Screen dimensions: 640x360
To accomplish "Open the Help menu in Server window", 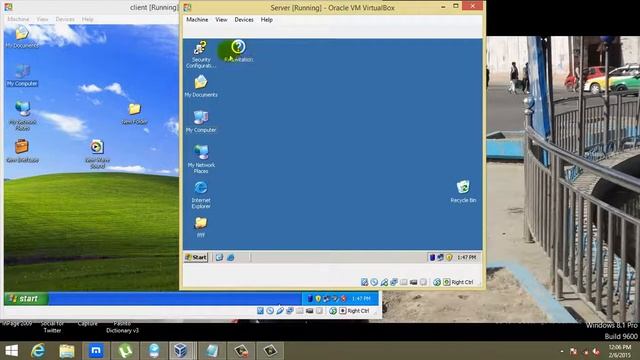I will (267, 20).
